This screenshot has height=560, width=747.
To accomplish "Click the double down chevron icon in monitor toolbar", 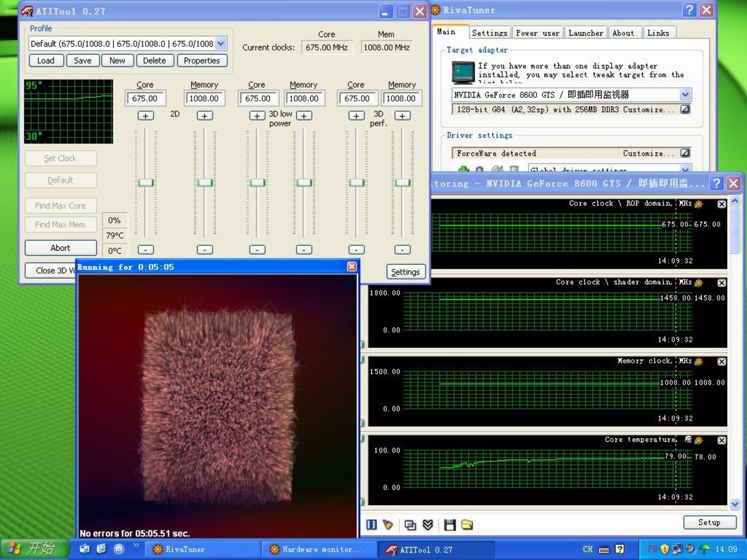I will pos(428,525).
